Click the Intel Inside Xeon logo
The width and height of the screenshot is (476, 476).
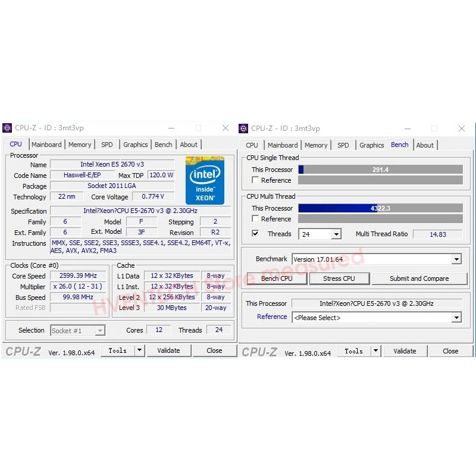[x=205, y=180]
